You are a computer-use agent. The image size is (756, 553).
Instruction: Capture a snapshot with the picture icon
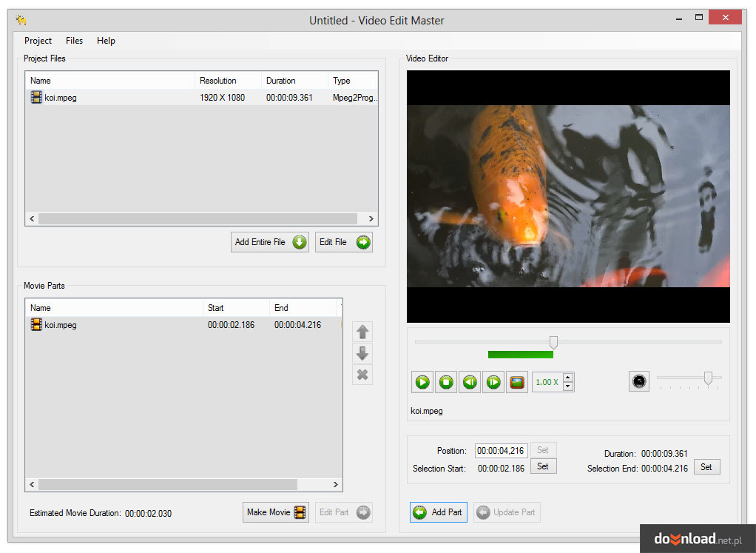click(517, 382)
